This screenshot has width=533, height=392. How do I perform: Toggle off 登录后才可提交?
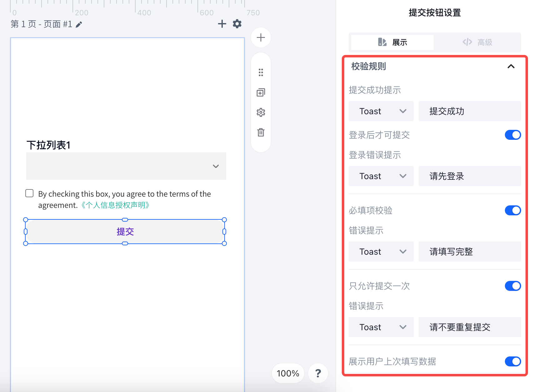(x=513, y=135)
